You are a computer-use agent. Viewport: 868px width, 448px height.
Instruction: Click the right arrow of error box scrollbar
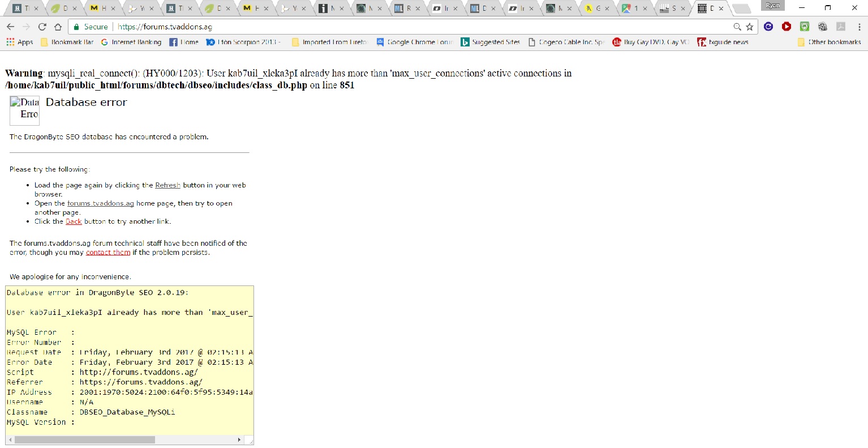point(239,440)
